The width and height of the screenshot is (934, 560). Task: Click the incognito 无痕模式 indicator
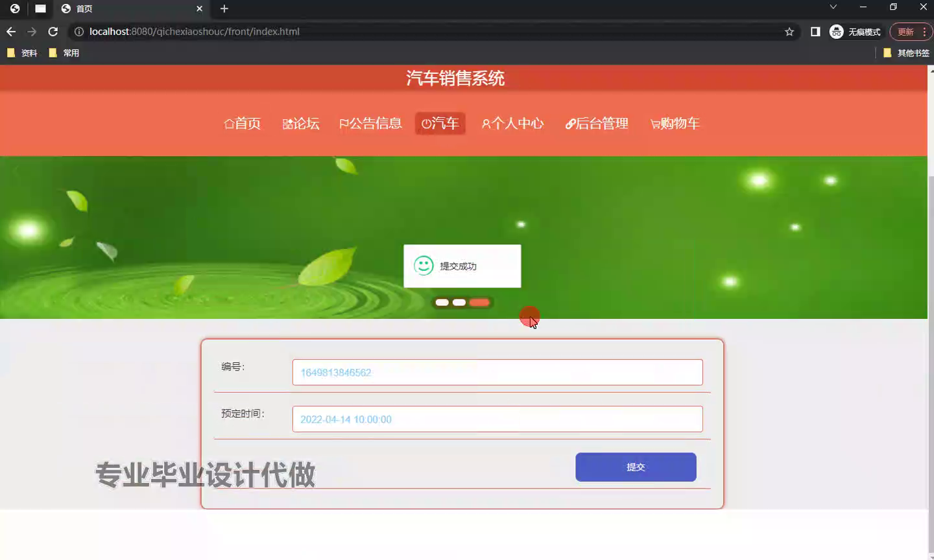click(856, 32)
